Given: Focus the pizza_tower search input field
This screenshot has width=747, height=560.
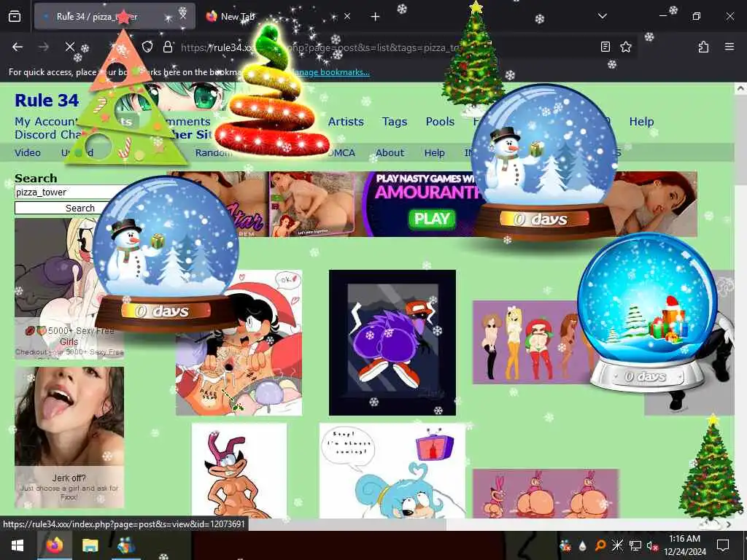Looking at the screenshot, I should point(69,192).
